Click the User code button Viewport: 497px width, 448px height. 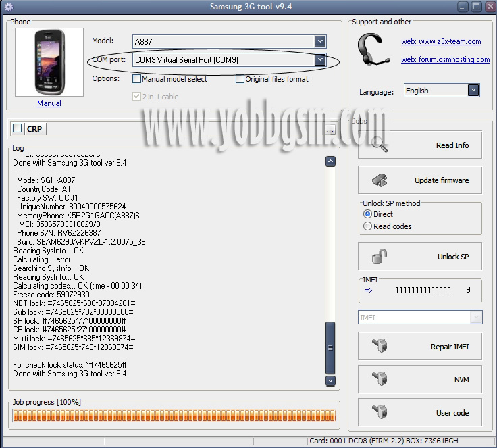click(420, 412)
